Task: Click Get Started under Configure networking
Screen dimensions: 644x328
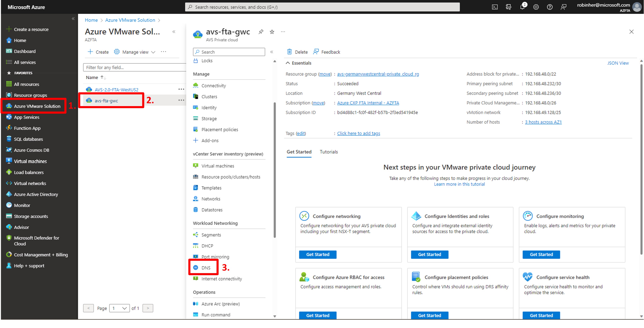Action: click(x=318, y=254)
